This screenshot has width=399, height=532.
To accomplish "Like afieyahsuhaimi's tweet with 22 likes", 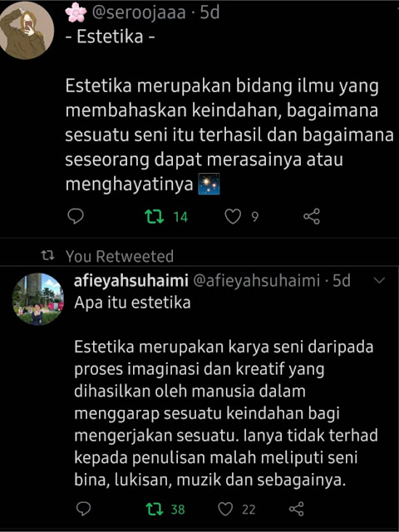I will (x=225, y=509).
